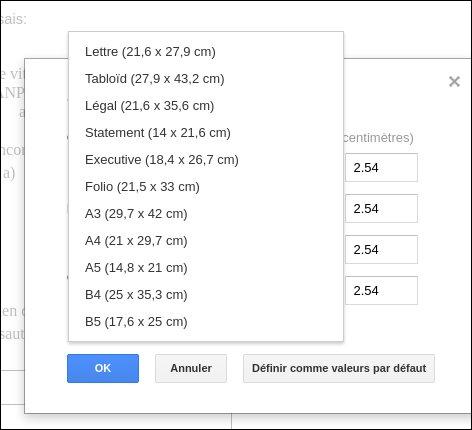Screen dimensions: 472x430
Task: Focus the second margin input field
Action: tap(381, 209)
